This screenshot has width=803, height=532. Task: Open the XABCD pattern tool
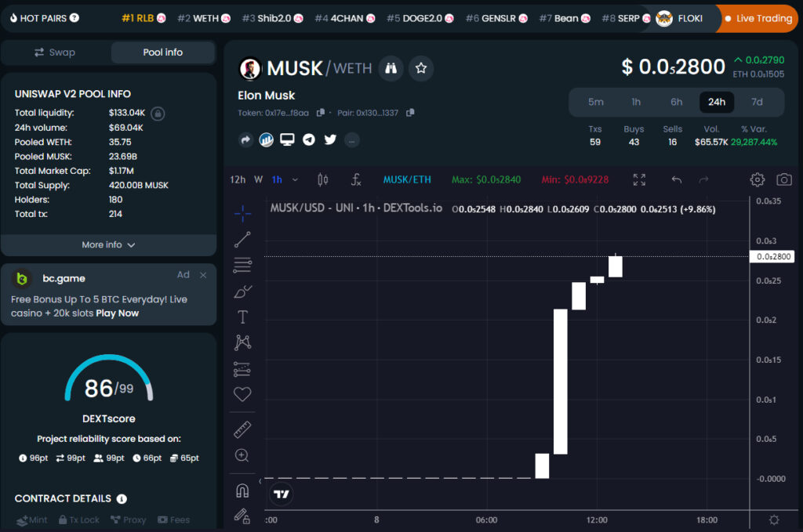coord(242,342)
